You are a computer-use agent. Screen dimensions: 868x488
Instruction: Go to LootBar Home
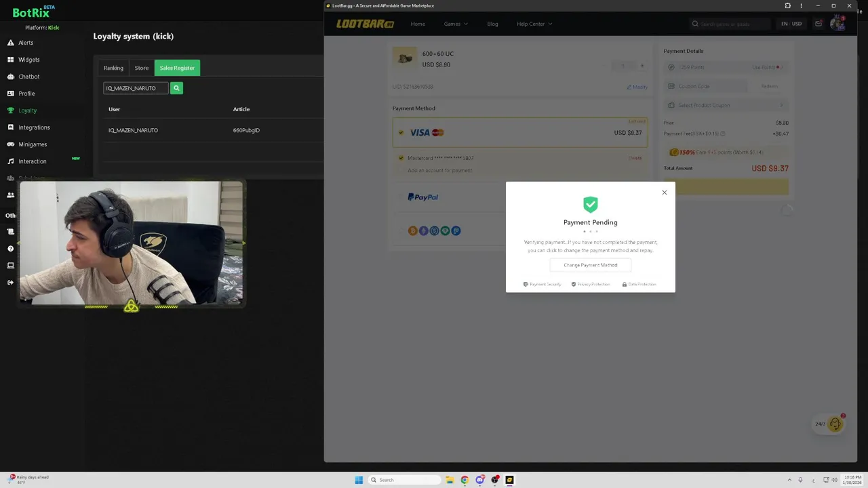[x=418, y=24]
